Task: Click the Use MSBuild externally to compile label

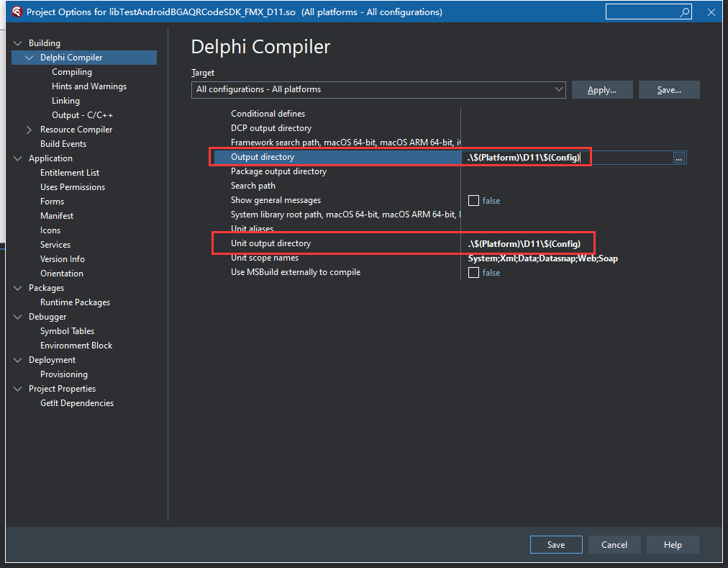Action: [x=296, y=272]
